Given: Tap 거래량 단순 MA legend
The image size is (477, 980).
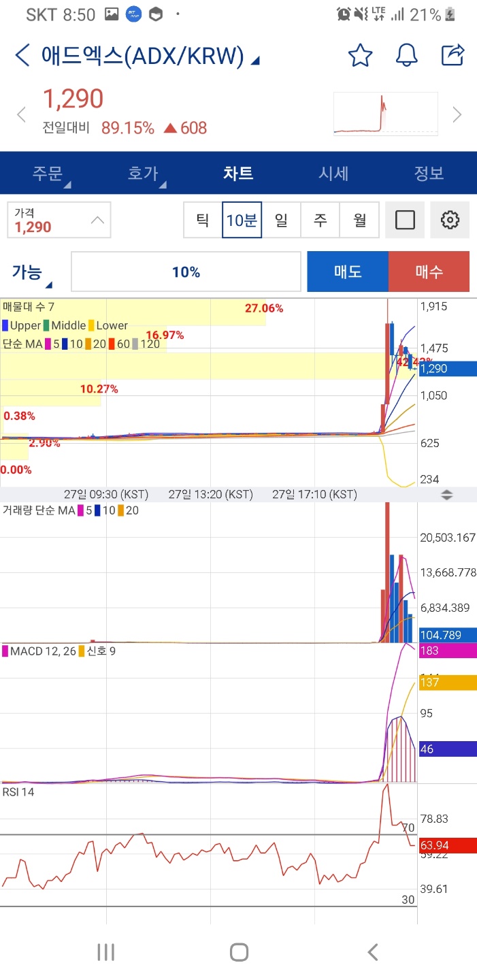Looking at the screenshot, I should (x=39, y=510).
